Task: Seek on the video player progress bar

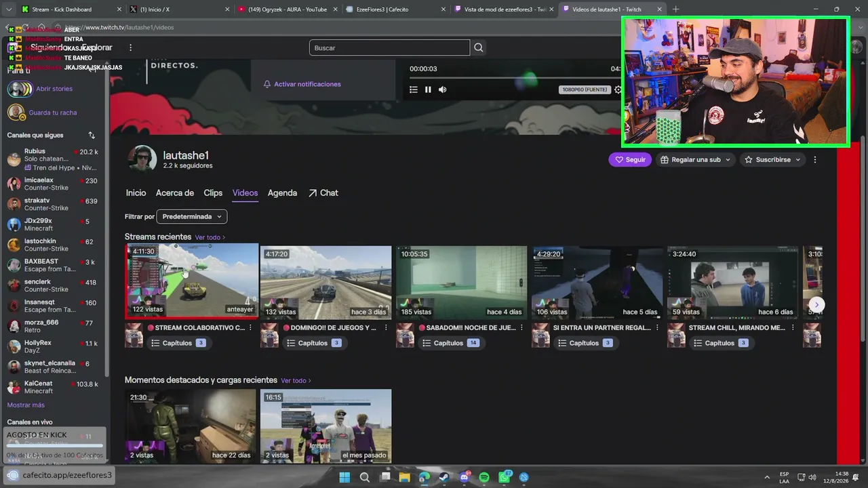Action: 514,78
